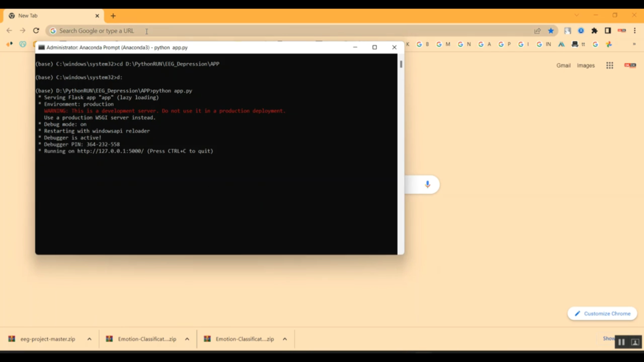Open a new tab with the plus button
Viewport: 644px width, 362px height.
point(113,16)
